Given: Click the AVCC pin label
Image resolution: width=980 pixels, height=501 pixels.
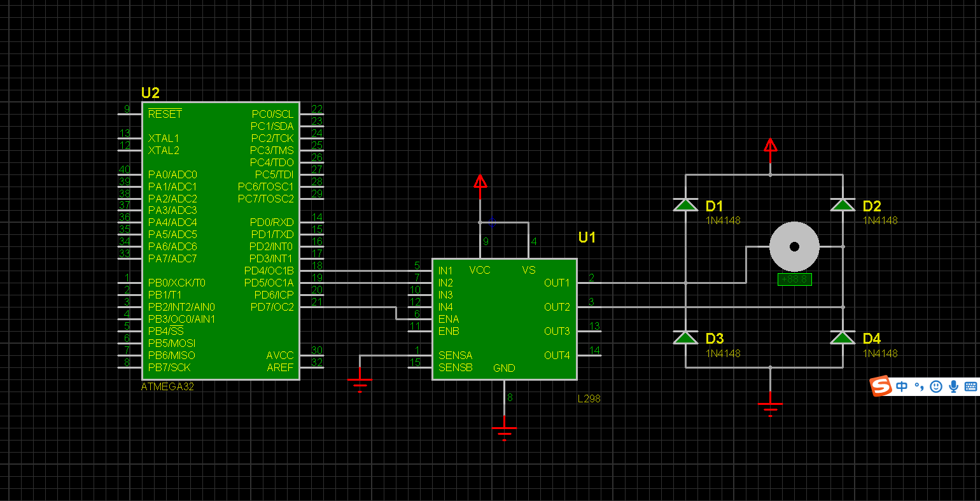Looking at the screenshot, I should pyautogui.click(x=280, y=355).
